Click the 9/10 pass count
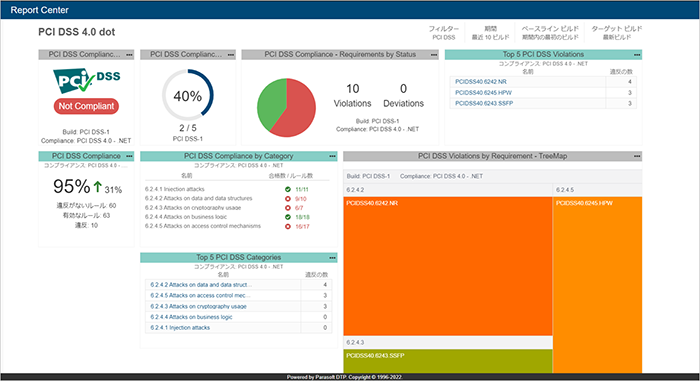 click(x=300, y=199)
